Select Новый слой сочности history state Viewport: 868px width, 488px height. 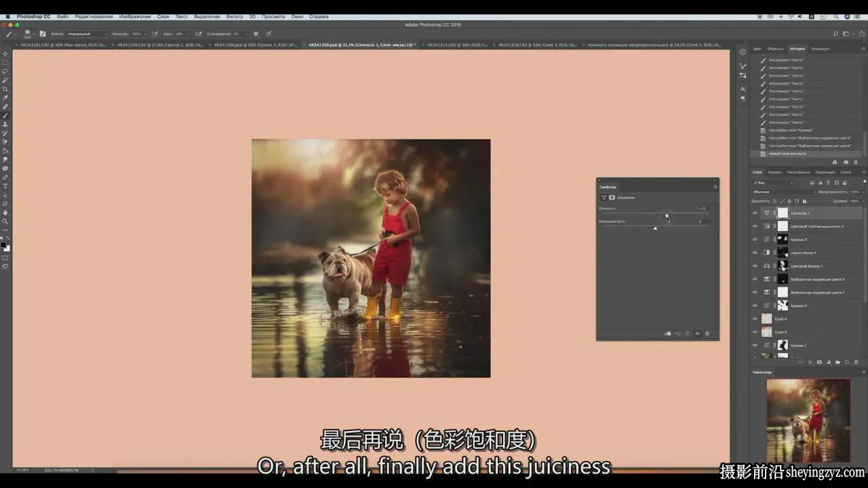807,154
